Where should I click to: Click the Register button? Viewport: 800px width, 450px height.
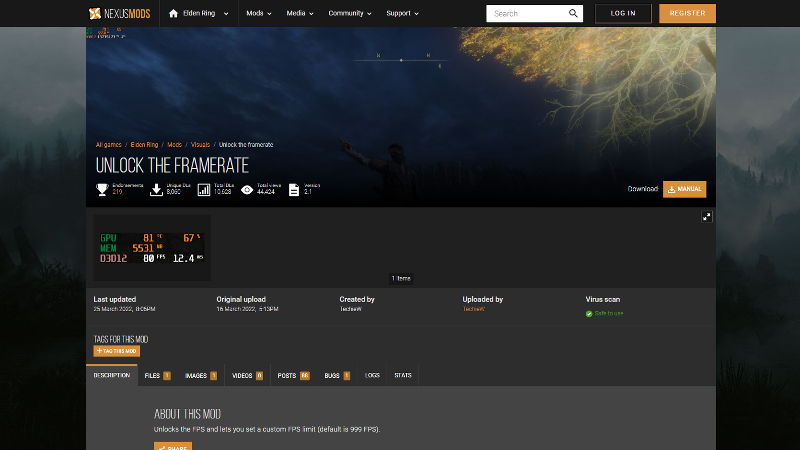click(x=687, y=13)
